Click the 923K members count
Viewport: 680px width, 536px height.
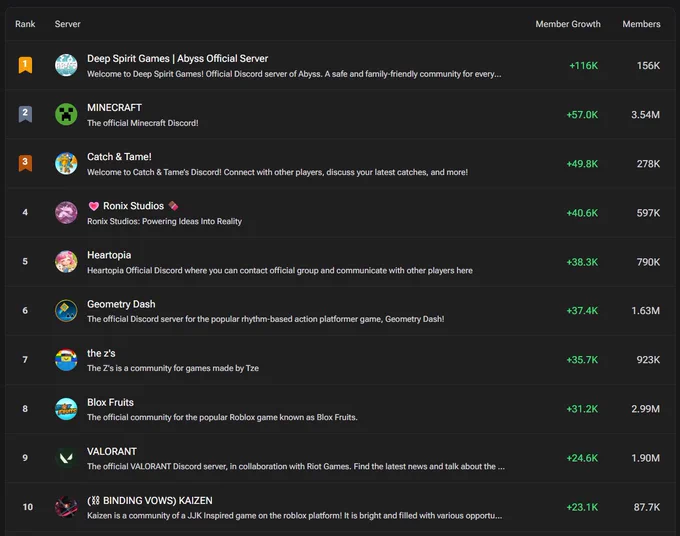[648, 360]
